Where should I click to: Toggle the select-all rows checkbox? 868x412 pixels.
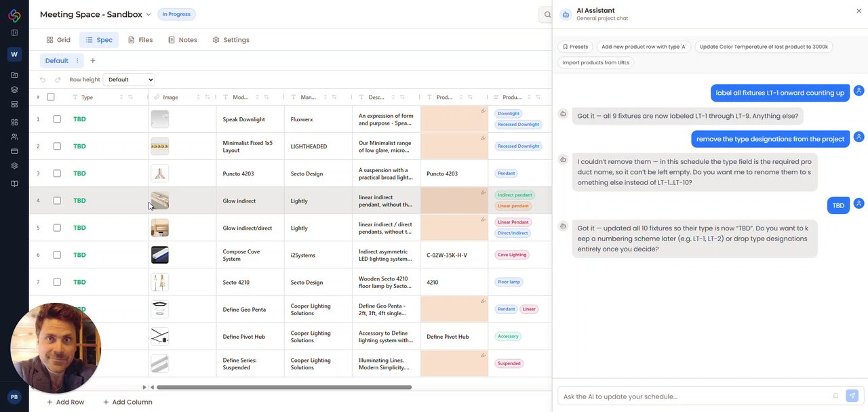(50, 97)
